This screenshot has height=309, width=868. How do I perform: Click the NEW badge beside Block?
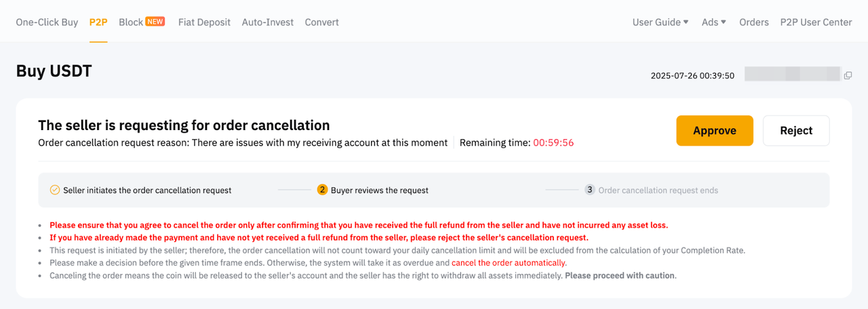[155, 22]
